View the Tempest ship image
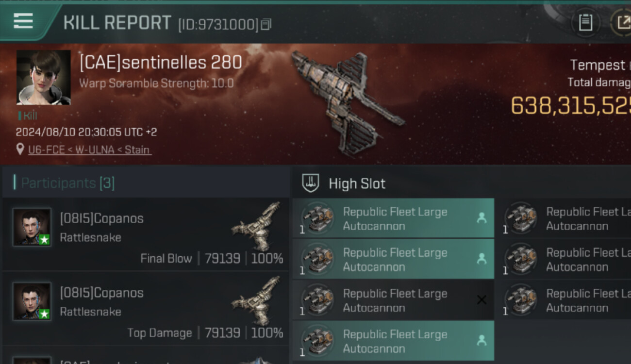631x364 pixels. [x=348, y=102]
